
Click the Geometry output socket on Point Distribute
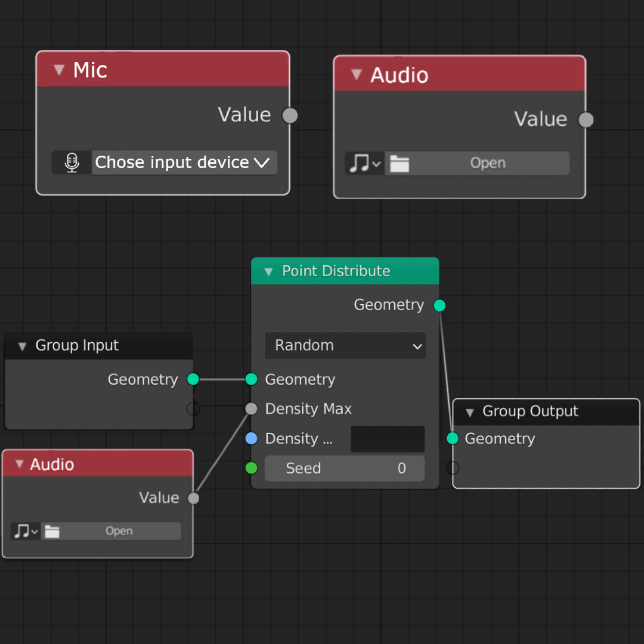pyautogui.click(x=439, y=305)
